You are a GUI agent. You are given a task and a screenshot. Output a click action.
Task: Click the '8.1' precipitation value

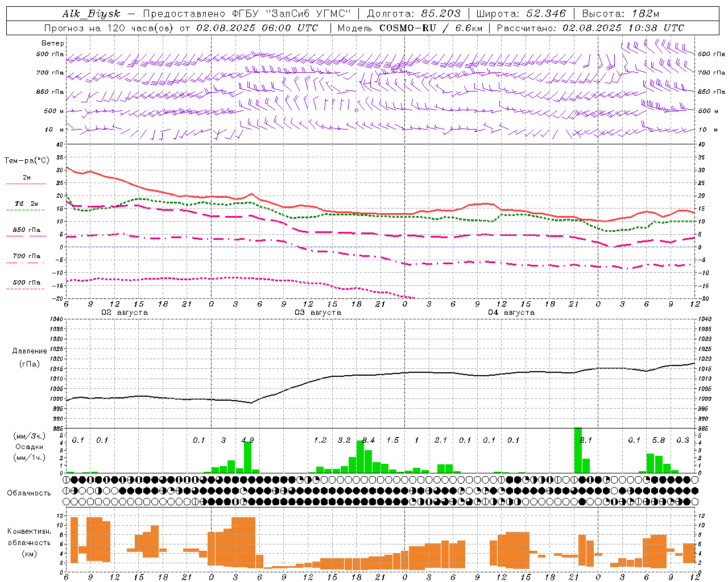coord(586,440)
